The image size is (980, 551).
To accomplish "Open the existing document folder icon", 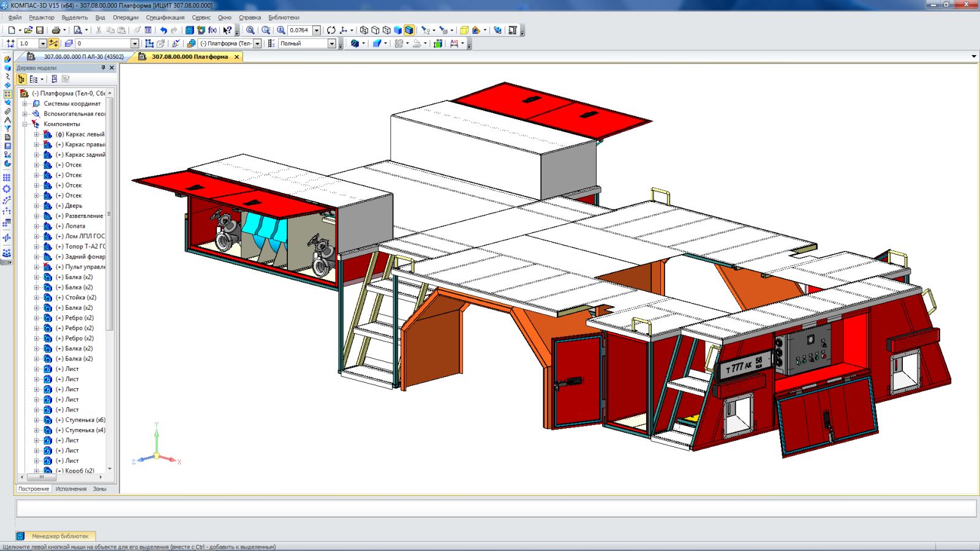I will tap(28, 30).
